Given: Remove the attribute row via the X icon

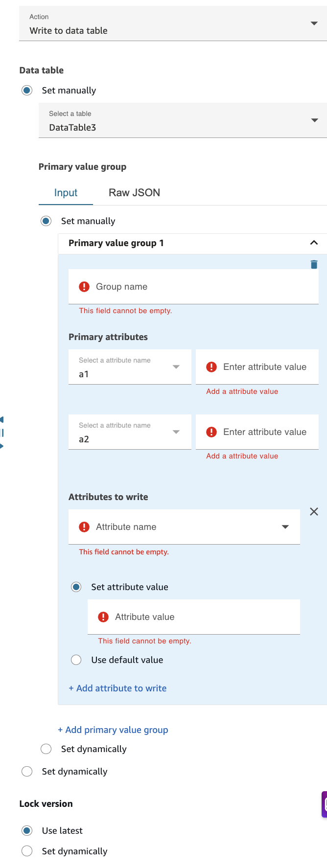Looking at the screenshot, I should coord(314,511).
